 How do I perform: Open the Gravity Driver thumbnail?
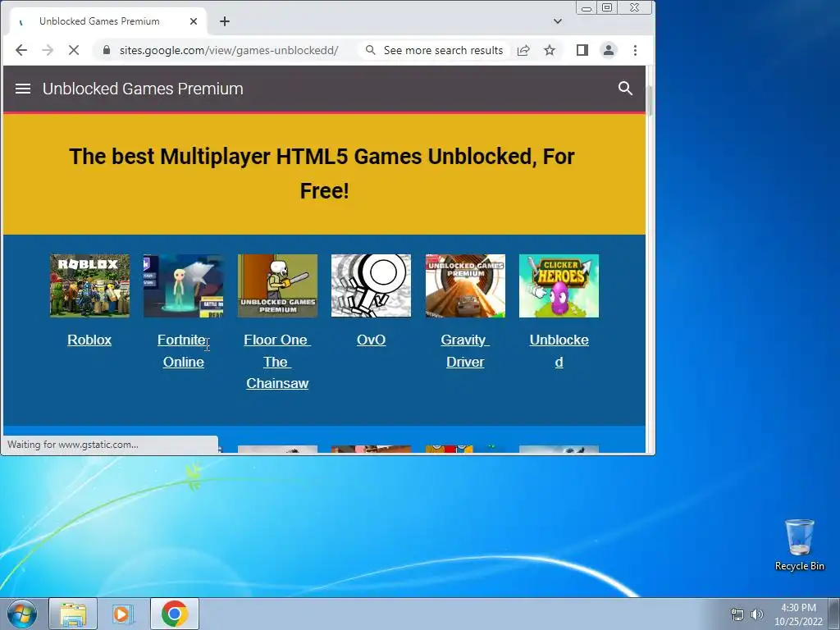(465, 285)
